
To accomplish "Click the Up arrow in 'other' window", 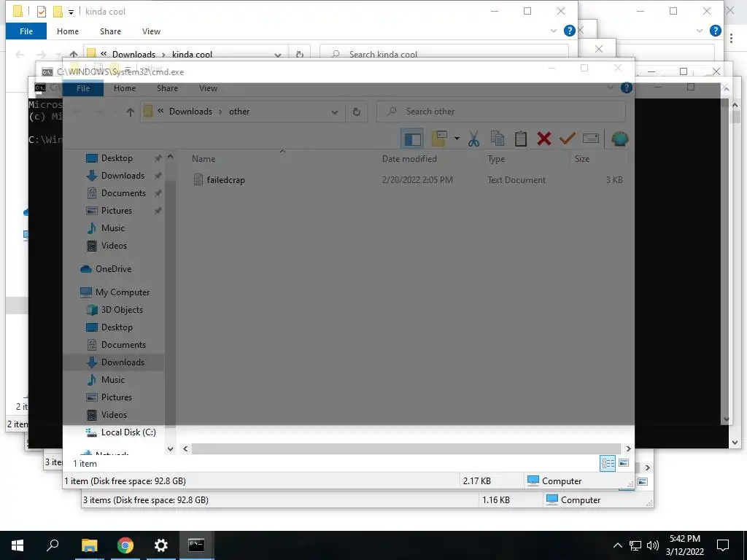I will 130,112.
